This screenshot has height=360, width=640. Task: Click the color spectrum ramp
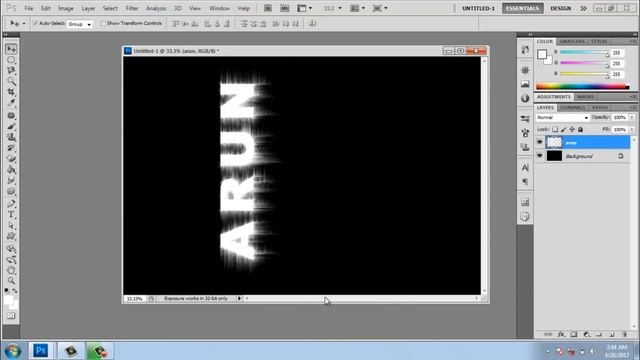[582, 86]
